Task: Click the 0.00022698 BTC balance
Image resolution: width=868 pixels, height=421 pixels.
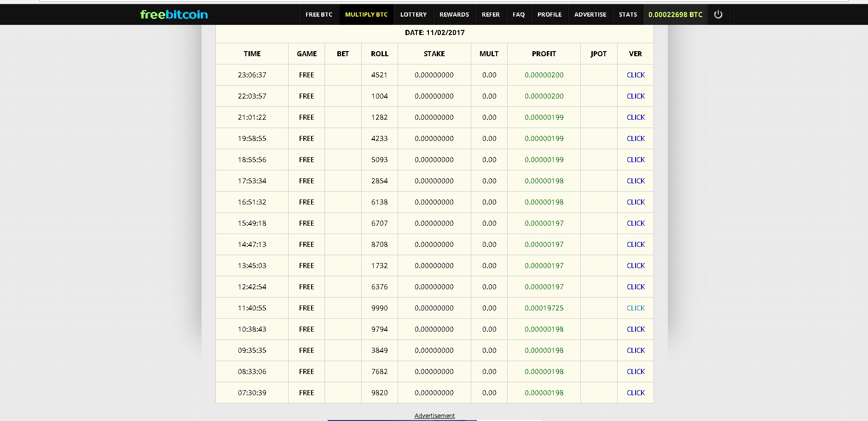Action: [675, 15]
